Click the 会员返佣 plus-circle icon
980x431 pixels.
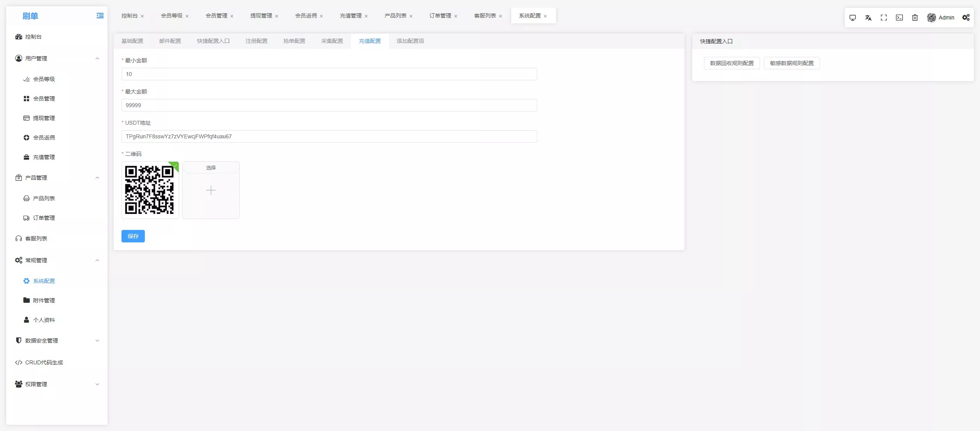26,138
